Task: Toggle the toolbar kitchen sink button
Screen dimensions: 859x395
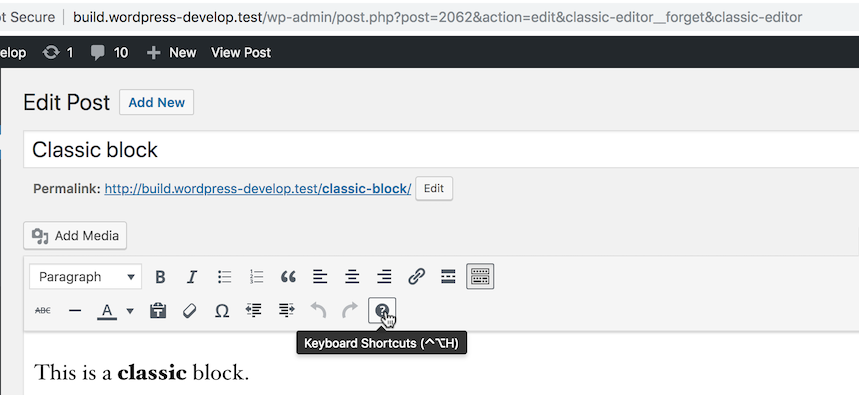Action: (480, 277)
